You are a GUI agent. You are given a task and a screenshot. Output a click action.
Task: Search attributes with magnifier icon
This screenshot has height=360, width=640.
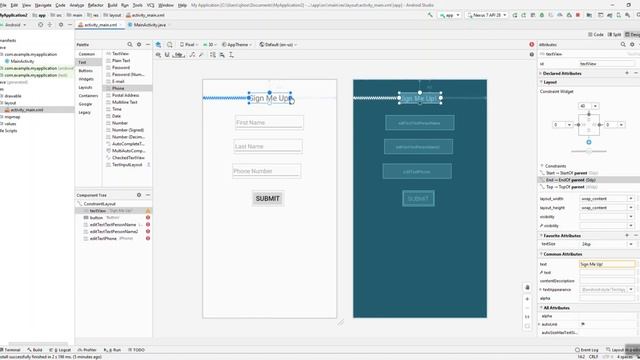tap(623, 44)
